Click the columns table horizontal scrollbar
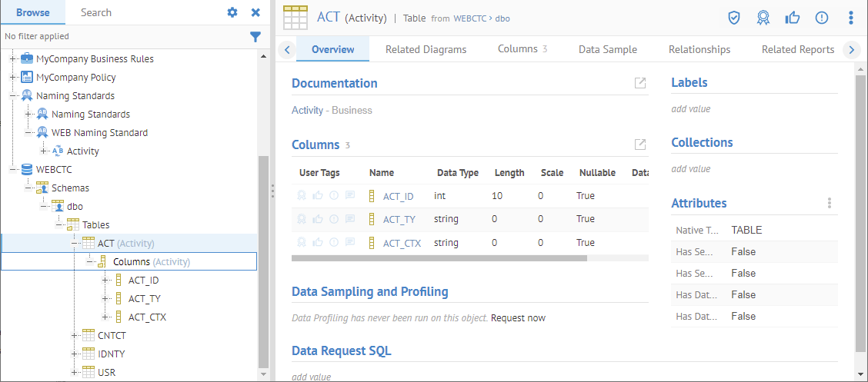This screenshot has width=868, height=382. 439,258
